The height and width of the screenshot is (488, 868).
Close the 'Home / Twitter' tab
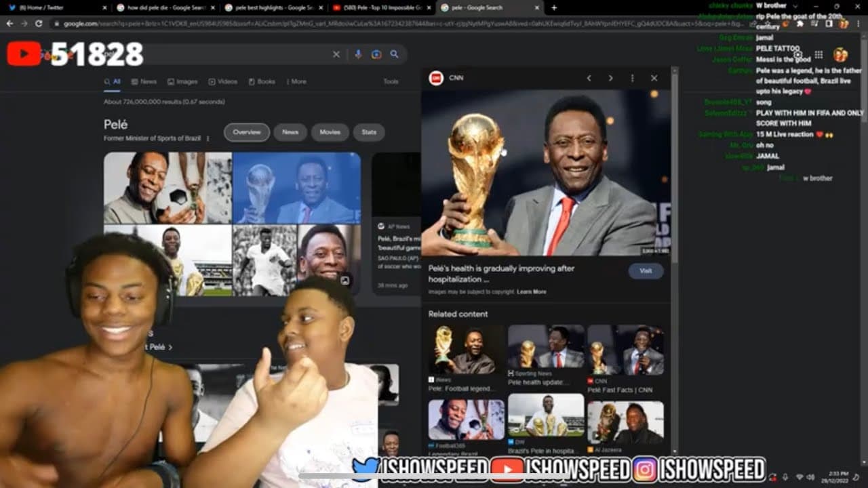[104, 7]
